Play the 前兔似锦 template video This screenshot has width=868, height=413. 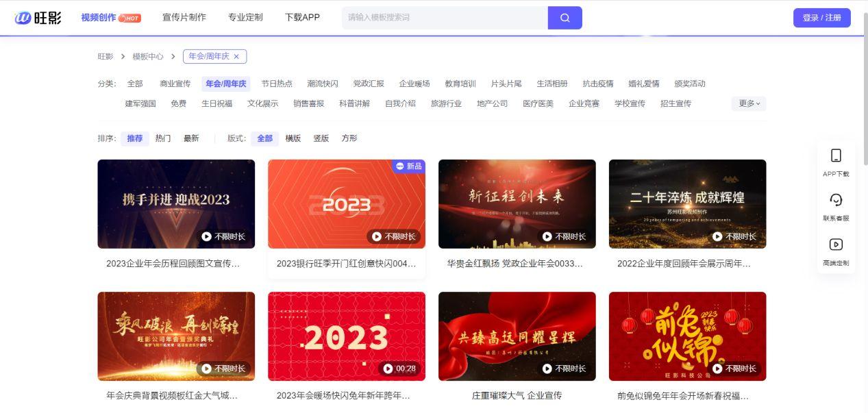(718, 368)
